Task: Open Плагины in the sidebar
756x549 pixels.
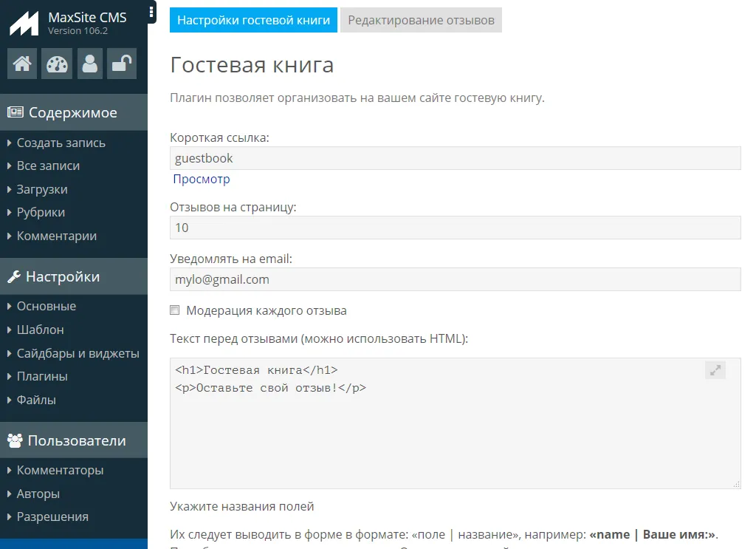Action: coord(42,376)
